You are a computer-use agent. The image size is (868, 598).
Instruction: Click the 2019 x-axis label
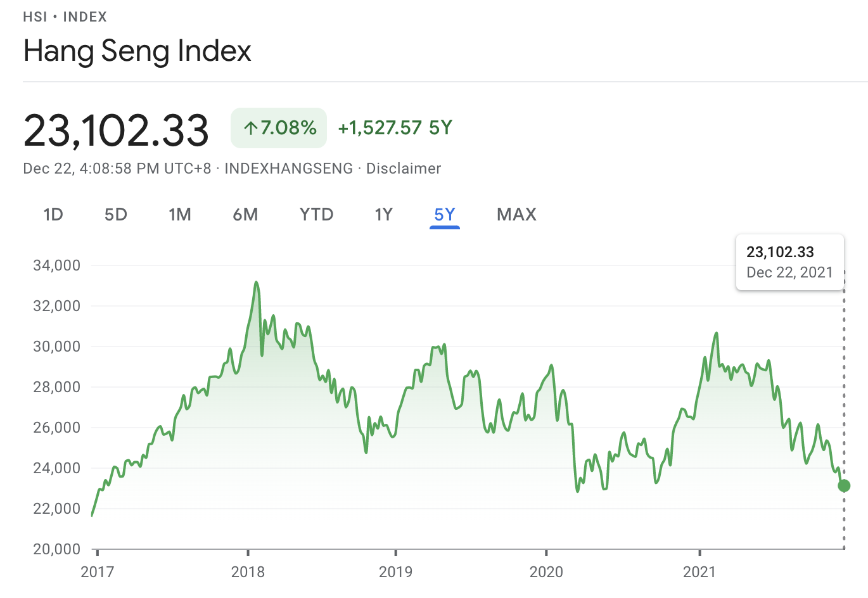pos(395,572)
